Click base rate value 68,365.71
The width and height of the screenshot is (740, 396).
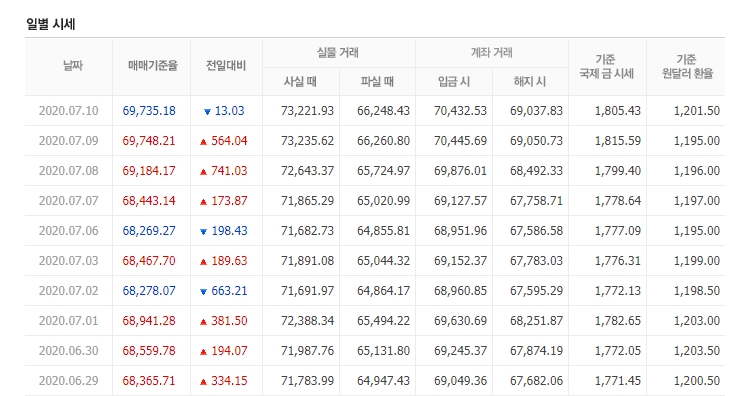tap(149, 381)
